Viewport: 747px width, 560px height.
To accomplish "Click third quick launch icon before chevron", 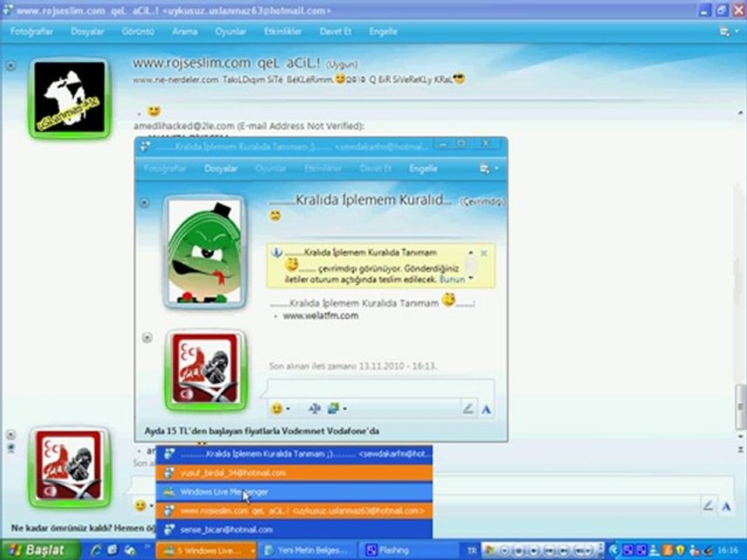I will (x=130, y=551).
